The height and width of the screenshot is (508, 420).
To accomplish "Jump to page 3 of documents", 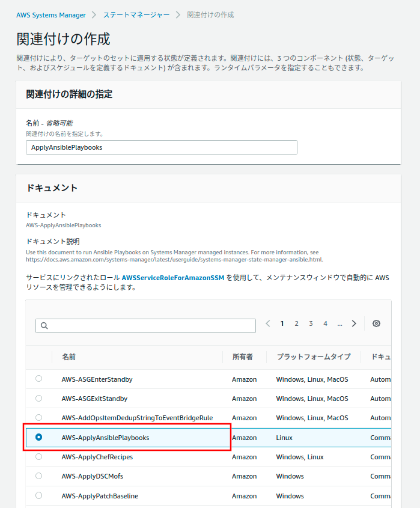I will click(311, 323).
